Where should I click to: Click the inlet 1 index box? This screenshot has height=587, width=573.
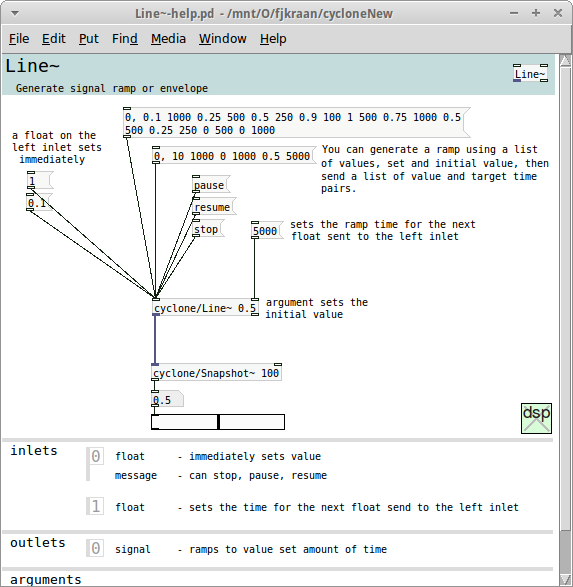tap(95, 507)
